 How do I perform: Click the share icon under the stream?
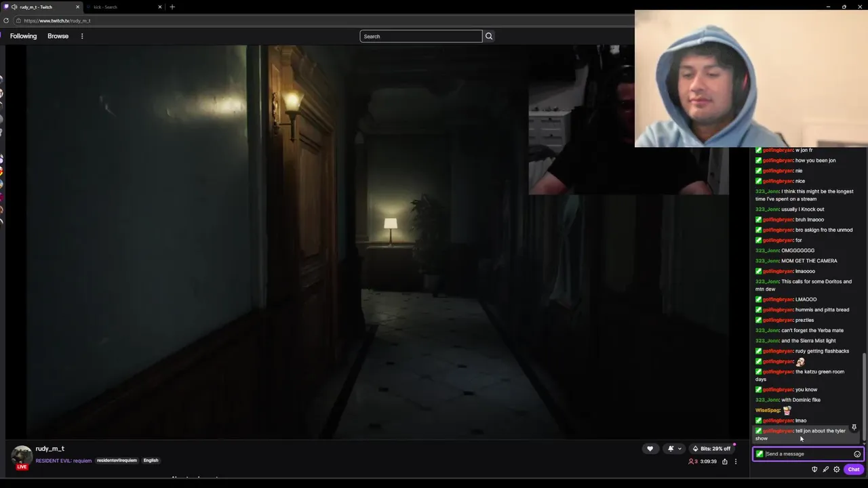click(724, 462)
